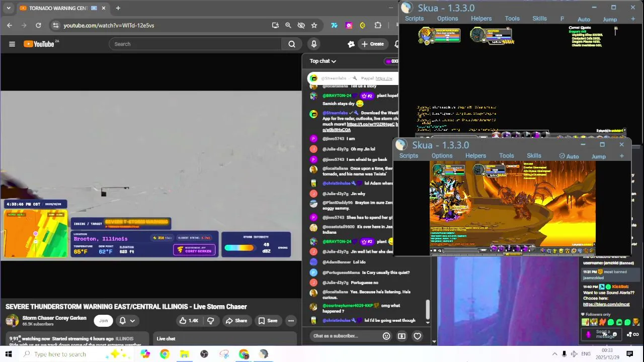Image resolution: width=644 pixels, height=362 pixels.
Task: Toggle Auto in lower Skua window
Action: click(x=569, y=156)
